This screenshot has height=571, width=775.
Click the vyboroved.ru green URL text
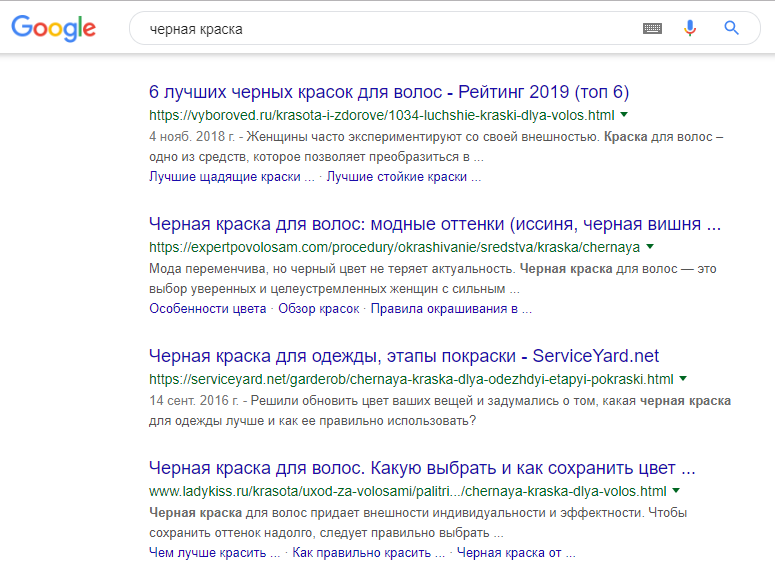click(x=382, y=115)
